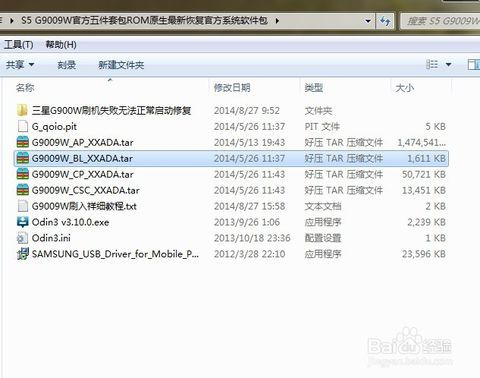Click the Odin3 v3.10.0.exe application icon

[x=22, y=222]
